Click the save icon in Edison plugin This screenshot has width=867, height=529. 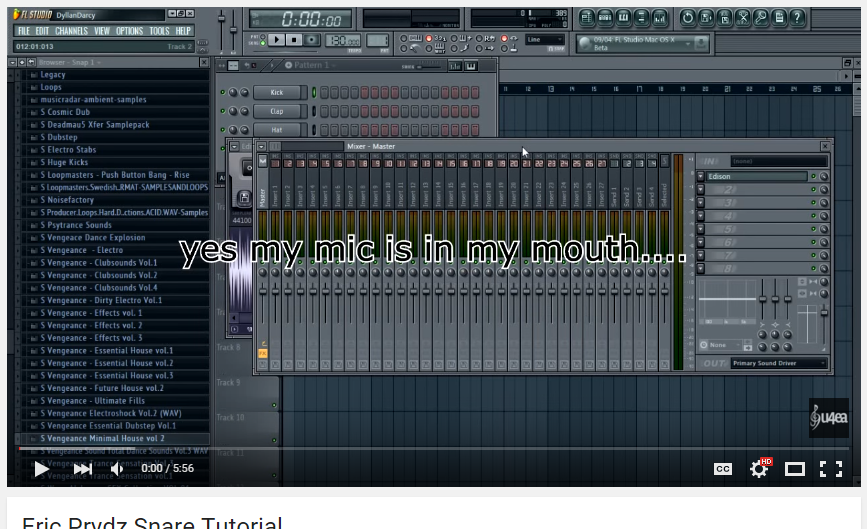[x=244, y=197]
